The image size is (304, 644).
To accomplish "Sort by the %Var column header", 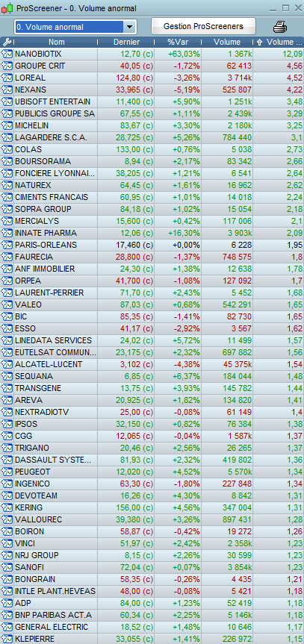I will [x=178, y=42].
